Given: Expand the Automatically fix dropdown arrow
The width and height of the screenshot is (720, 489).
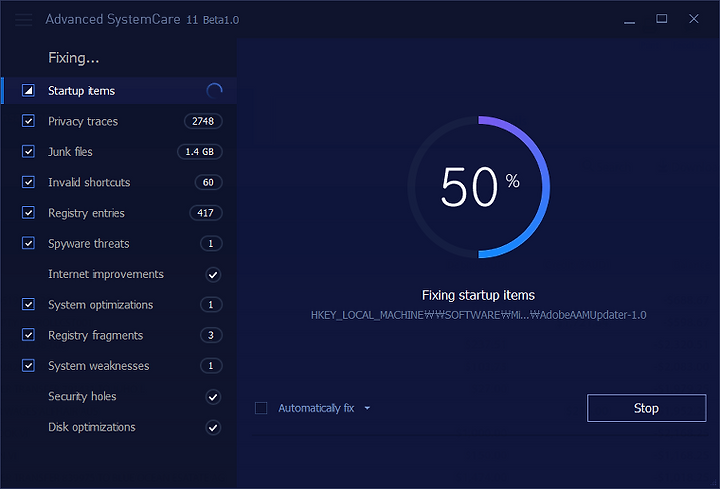Looking at the screenshot, I should click(367, 408).
